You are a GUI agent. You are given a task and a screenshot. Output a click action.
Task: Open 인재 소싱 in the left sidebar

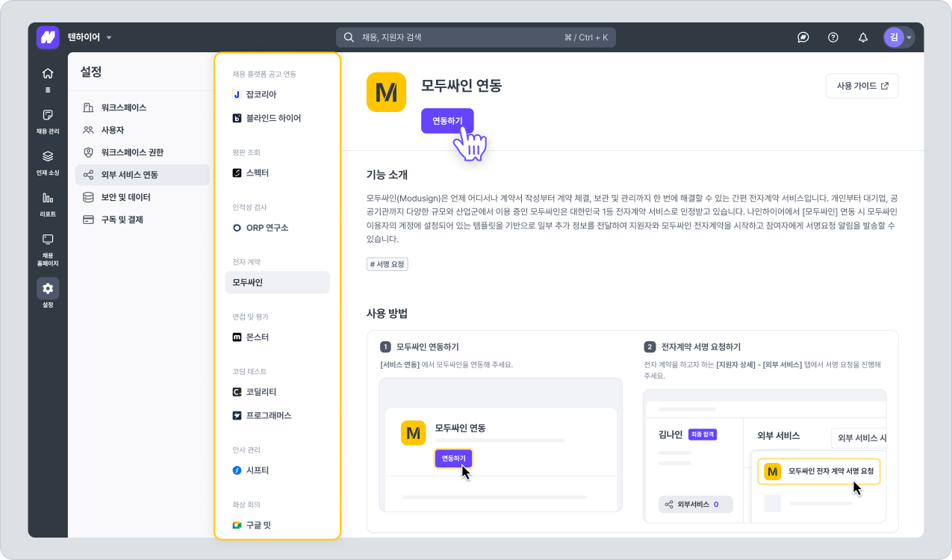point(48,163)
